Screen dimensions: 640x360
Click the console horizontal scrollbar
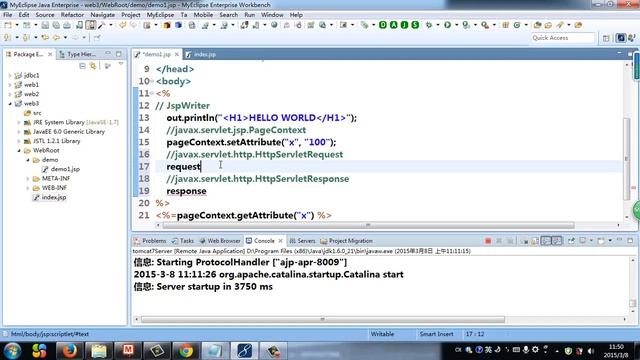tap(322, 319)
